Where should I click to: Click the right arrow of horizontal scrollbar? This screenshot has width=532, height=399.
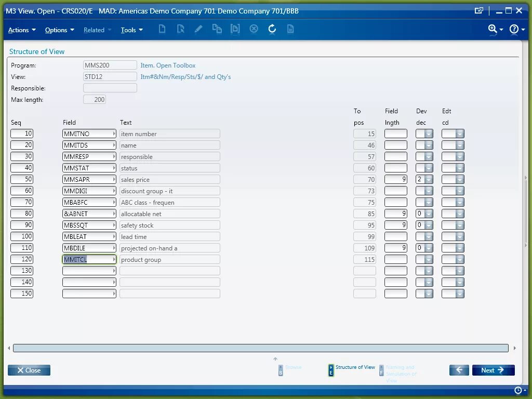(x=515, y=348)
